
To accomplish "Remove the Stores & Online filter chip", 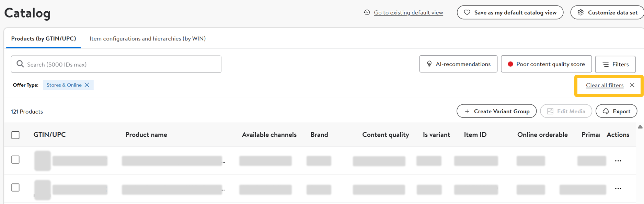I will tap(87, 85).
